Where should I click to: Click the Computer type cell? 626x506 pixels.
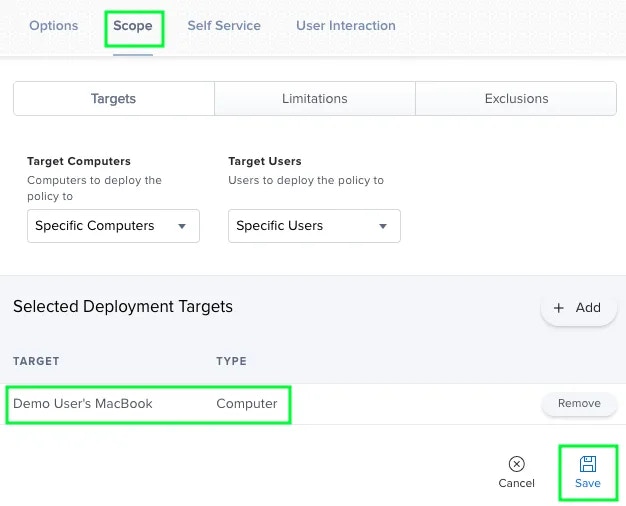tap(247, 404)
